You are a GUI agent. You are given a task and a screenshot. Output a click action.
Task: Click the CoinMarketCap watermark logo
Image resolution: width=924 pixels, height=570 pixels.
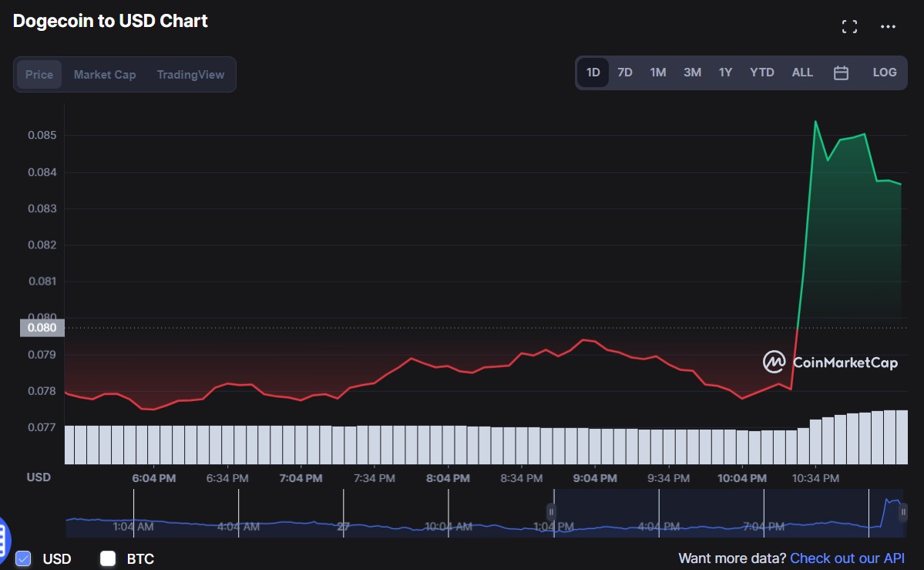coord(830,362)
